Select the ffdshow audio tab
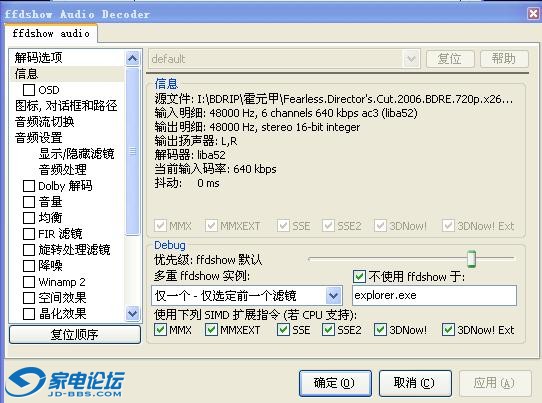Image resolution: width=542 pixels, height=403 pixels. [51, 34]
